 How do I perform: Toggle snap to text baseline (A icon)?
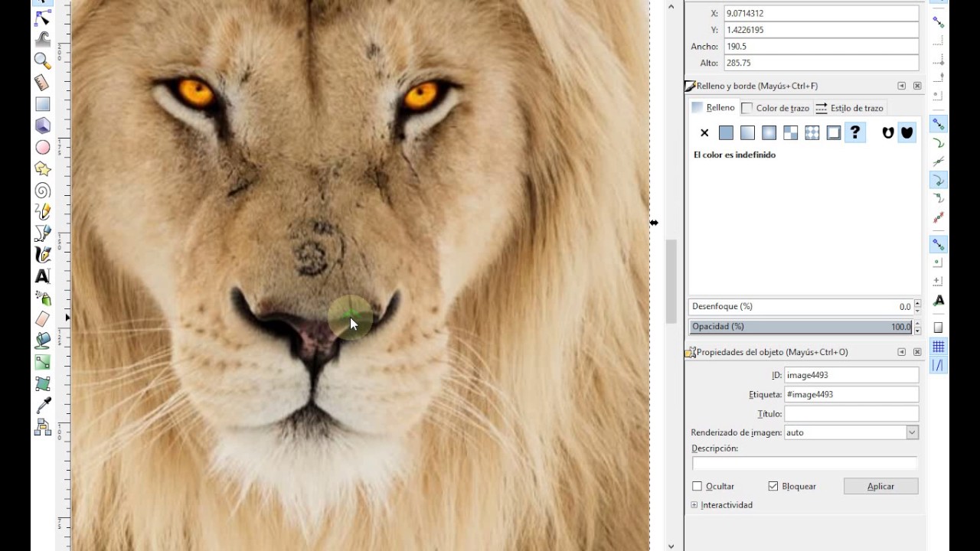[x=938, y=301]
